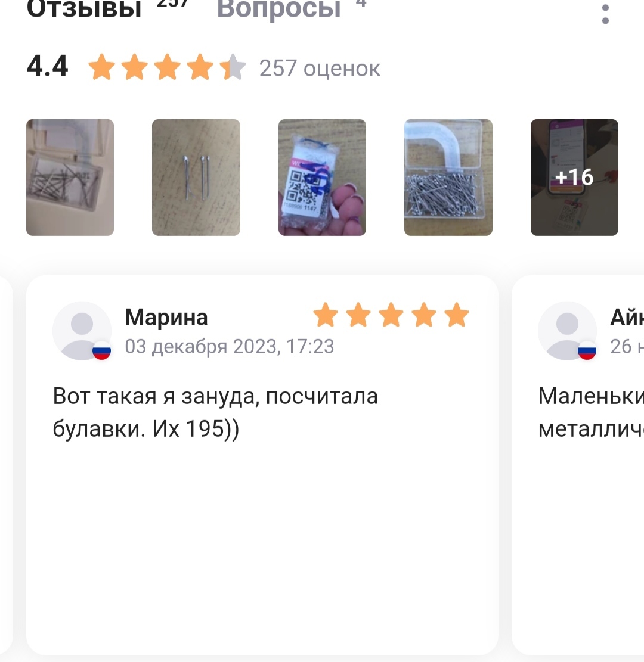Open first review photo of pins box

[x=70, y=178]
